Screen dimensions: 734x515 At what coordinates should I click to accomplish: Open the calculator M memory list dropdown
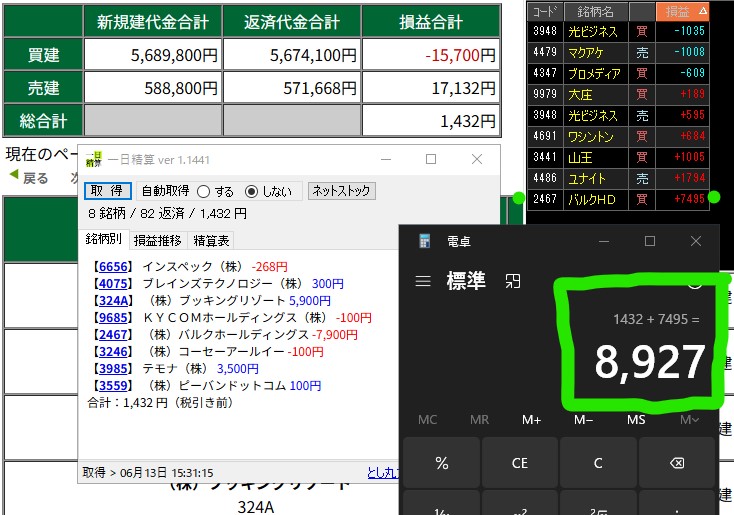(x=689, y=419)
